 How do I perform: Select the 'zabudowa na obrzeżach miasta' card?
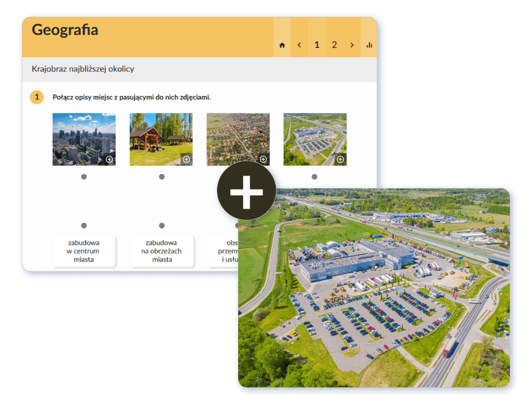pos(162,251)
